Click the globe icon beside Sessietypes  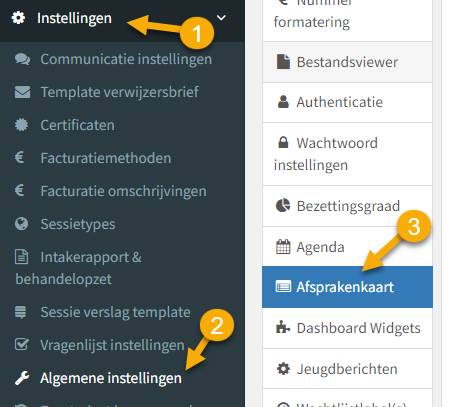coord(22,224)
